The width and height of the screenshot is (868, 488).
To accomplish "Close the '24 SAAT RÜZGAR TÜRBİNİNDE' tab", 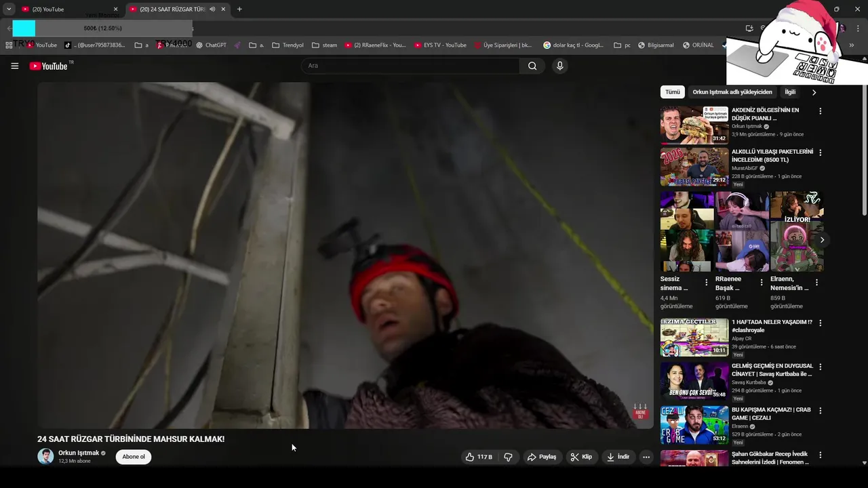I will point(223,9).
